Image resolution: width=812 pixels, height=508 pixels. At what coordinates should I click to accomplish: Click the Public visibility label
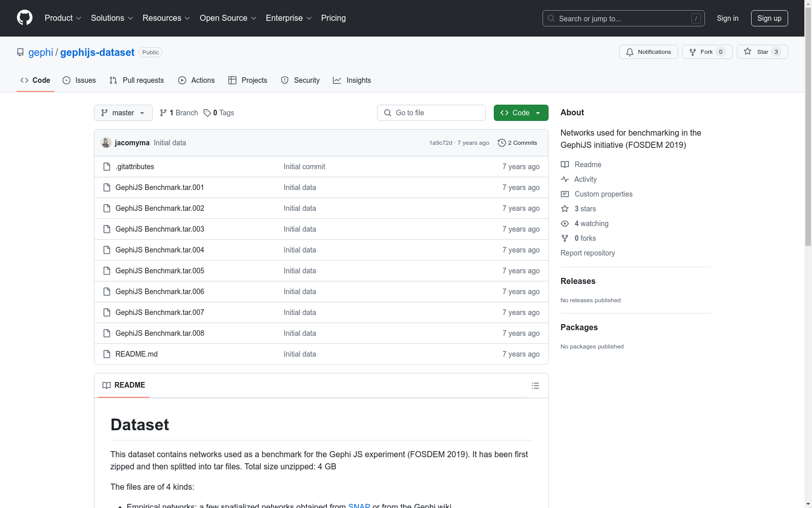click(x=151, y=52)
